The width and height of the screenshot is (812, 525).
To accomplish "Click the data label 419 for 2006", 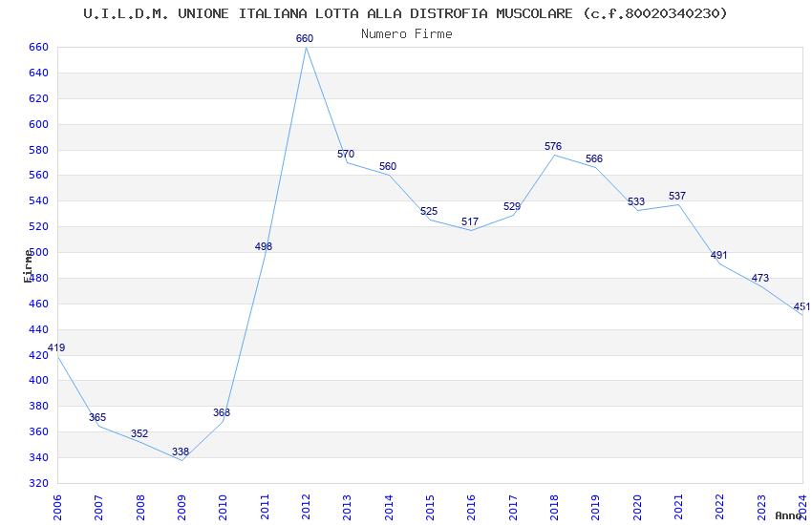I will coord(56,347).
